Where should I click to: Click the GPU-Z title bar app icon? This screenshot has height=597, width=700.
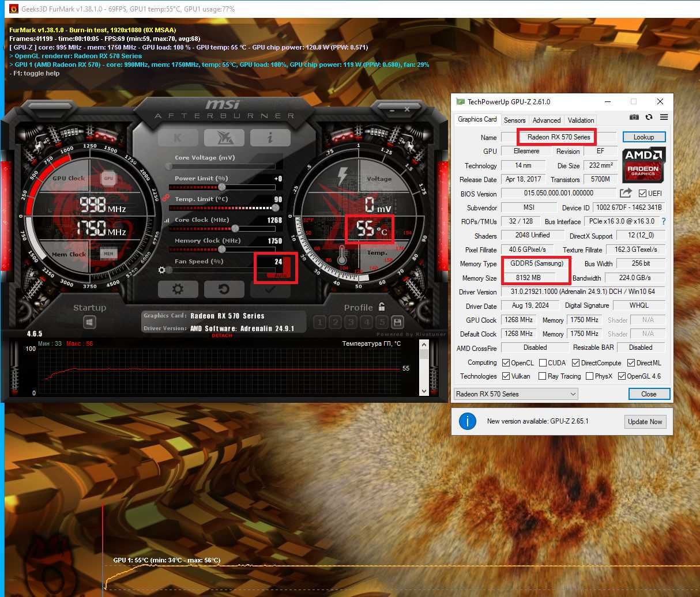click(460, 101)
